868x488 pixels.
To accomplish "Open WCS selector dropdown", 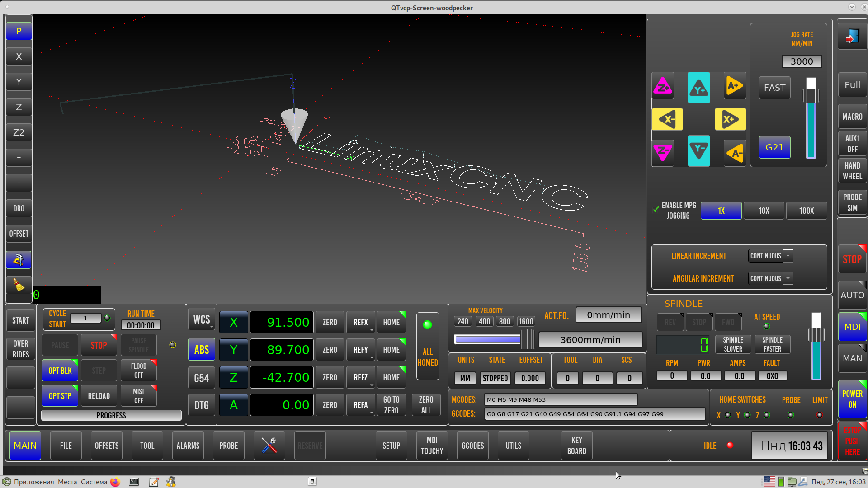I will (202, 320).
